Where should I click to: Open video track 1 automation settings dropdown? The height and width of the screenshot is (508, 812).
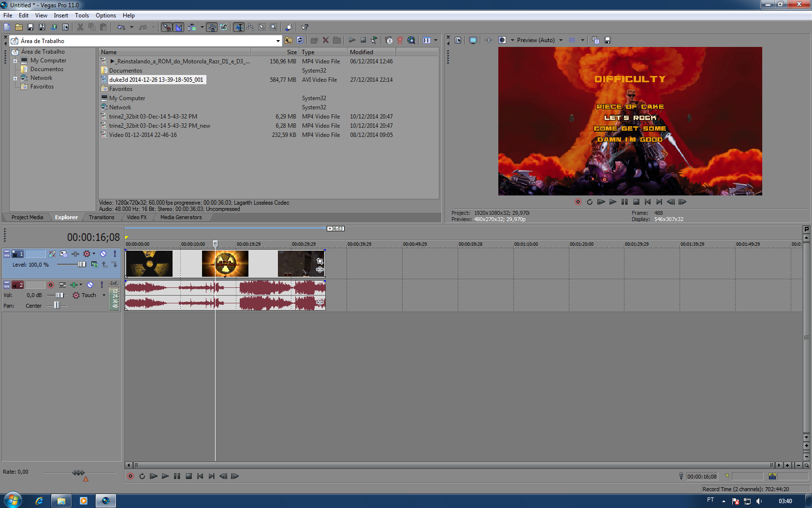pos(94,254)
